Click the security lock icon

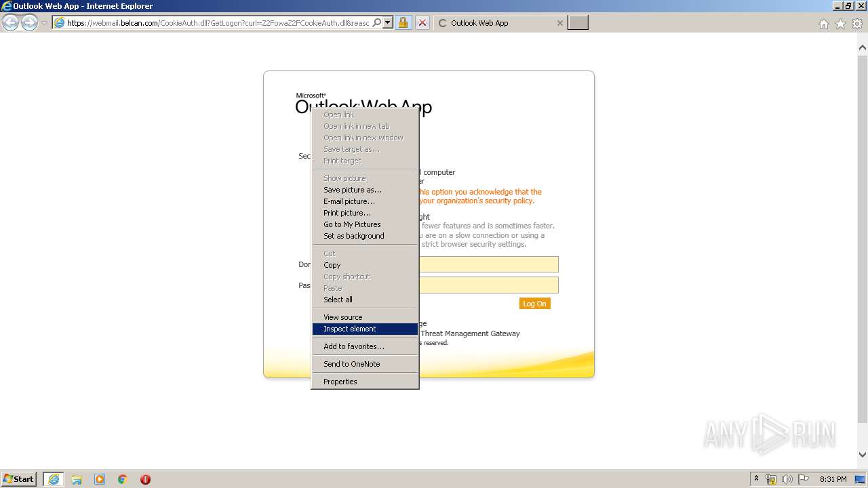tap(403, 23)
